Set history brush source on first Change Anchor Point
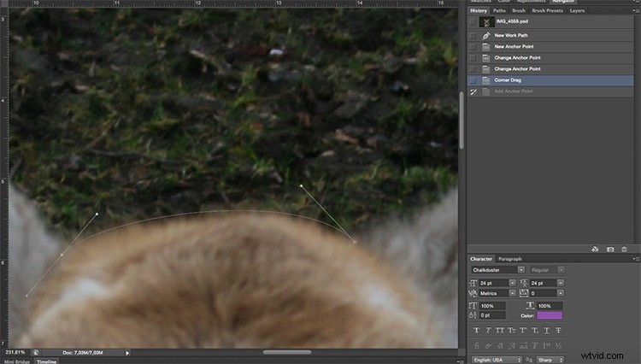This screenshot has width=641, height=364. tap(473, 58)
